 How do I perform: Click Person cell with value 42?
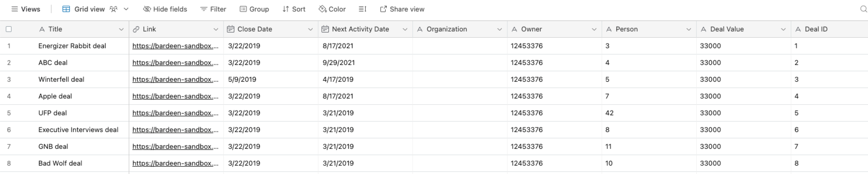(x=649, y=113)
